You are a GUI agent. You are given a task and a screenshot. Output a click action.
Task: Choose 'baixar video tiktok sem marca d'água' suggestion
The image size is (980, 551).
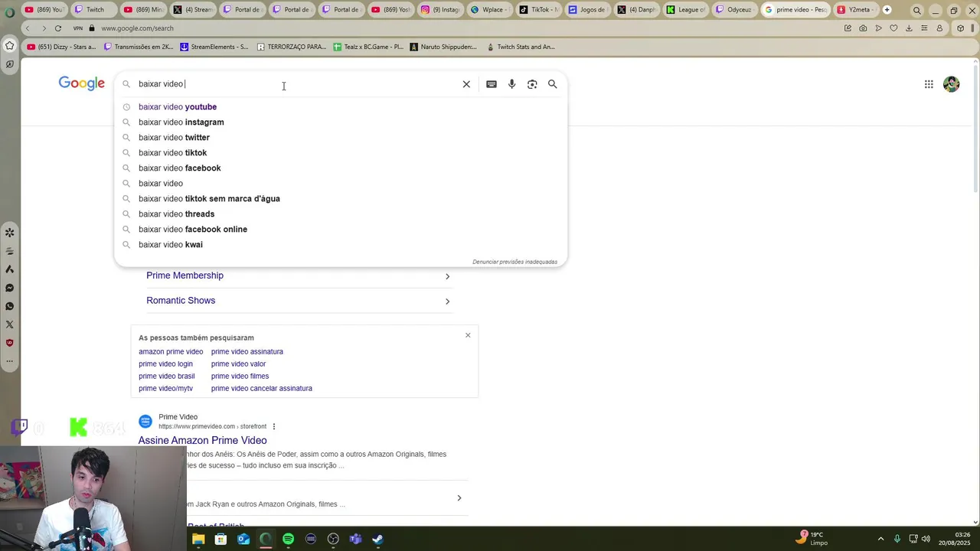point(341,199)
